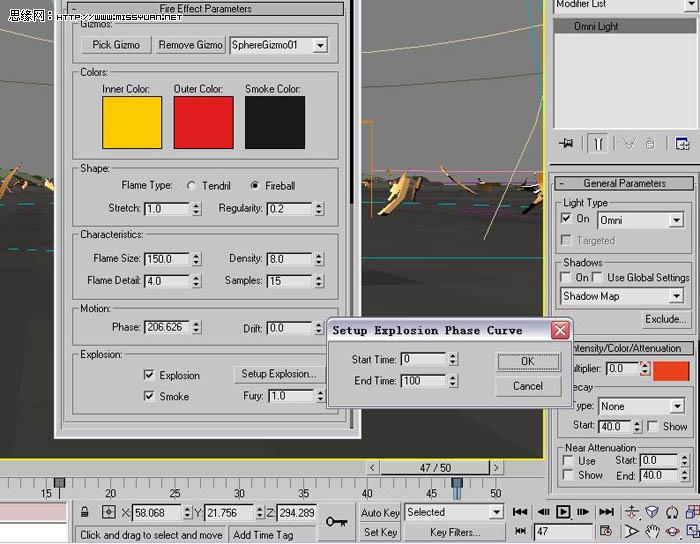Collapse General Parameters rollout
This screenshot has width=700, height=544.
pyautogui.click(x=624, y=183)
